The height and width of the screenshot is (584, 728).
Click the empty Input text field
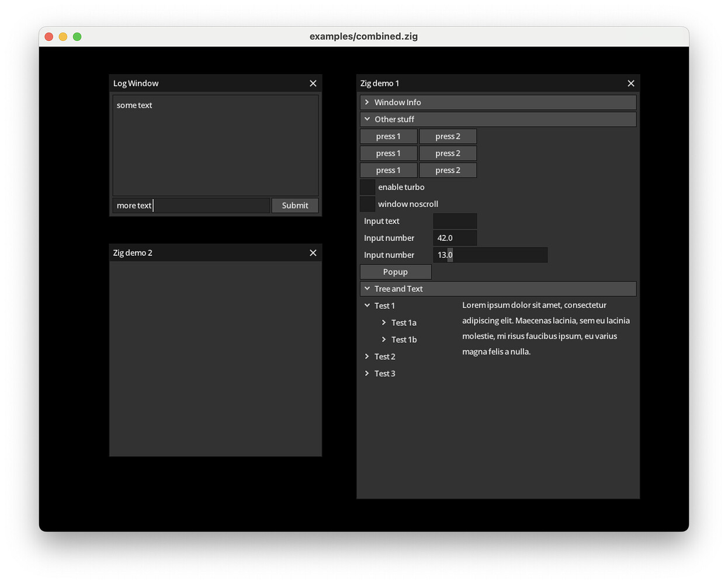(x=455, y=221)
